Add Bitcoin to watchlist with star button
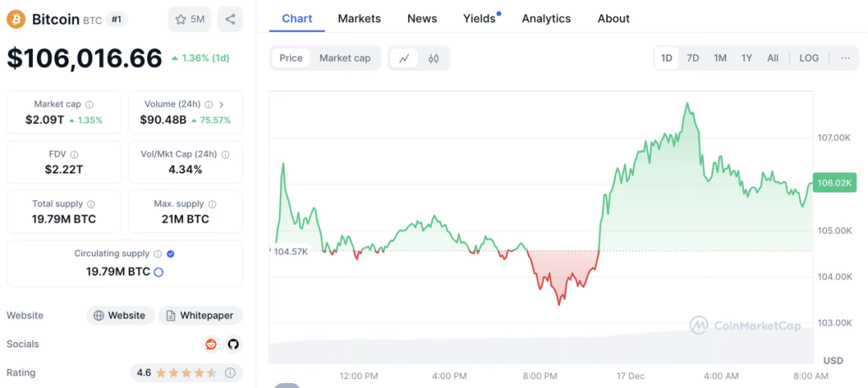868x388 pixels. pyautogui.click(x=189, y=19)
